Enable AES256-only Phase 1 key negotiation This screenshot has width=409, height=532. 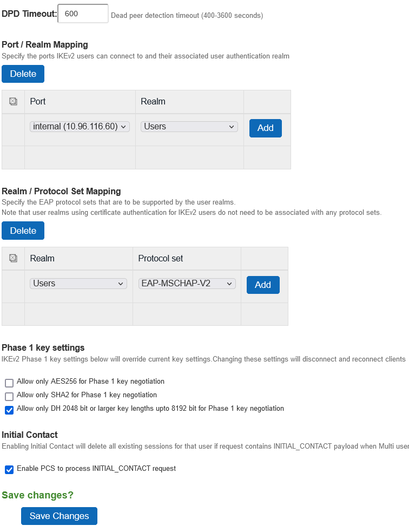pyautogui.click(x=9, y=383)
